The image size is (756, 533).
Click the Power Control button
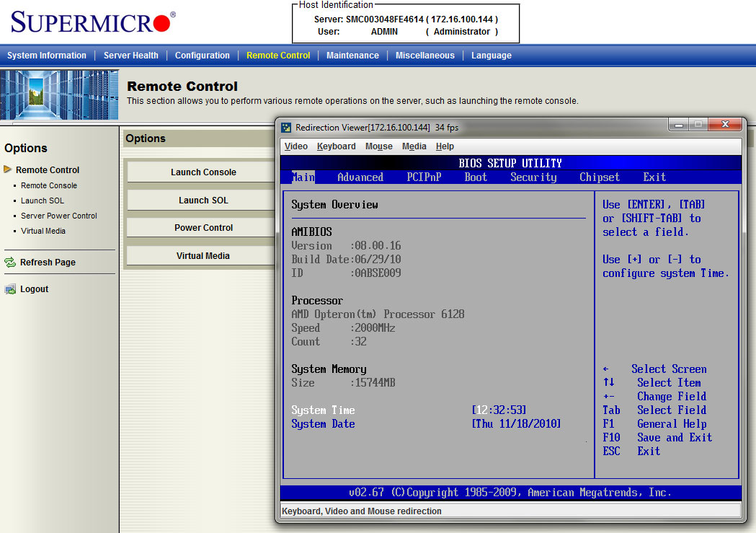(x=201, y=228)
